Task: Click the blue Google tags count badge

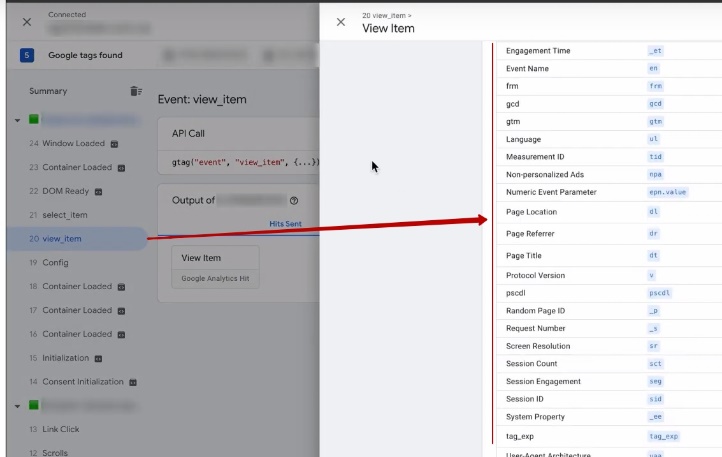Action: coord(26,55)
